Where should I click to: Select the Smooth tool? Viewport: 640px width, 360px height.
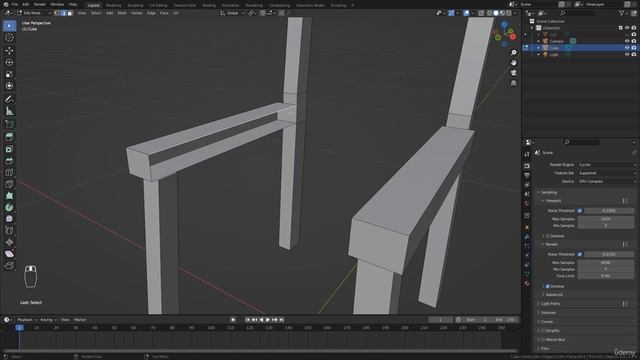pos(9,219)
